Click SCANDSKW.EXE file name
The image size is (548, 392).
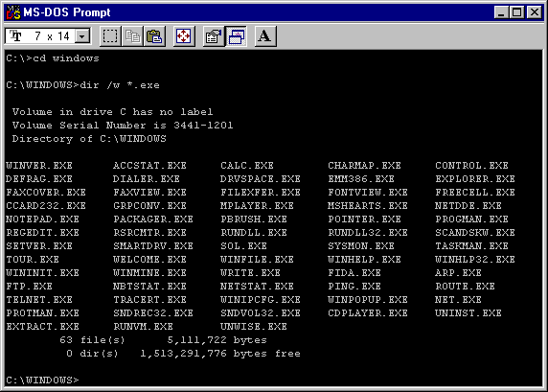[x=475, y=233]
